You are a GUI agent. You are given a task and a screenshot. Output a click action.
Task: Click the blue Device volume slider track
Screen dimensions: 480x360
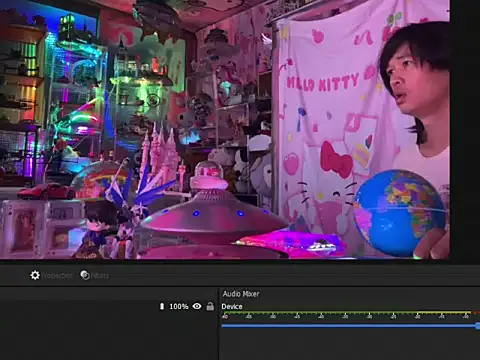pyautogui.click(x=348, y=326)
